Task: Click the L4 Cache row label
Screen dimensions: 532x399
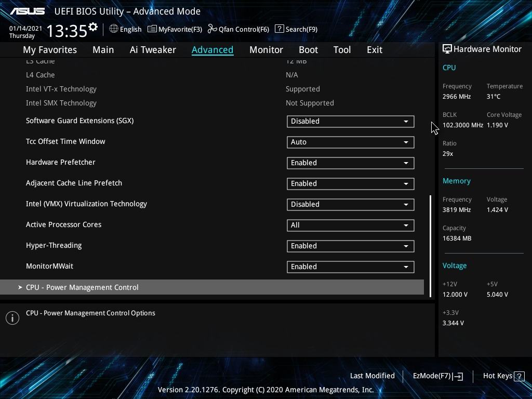Action: pos(40,75)
